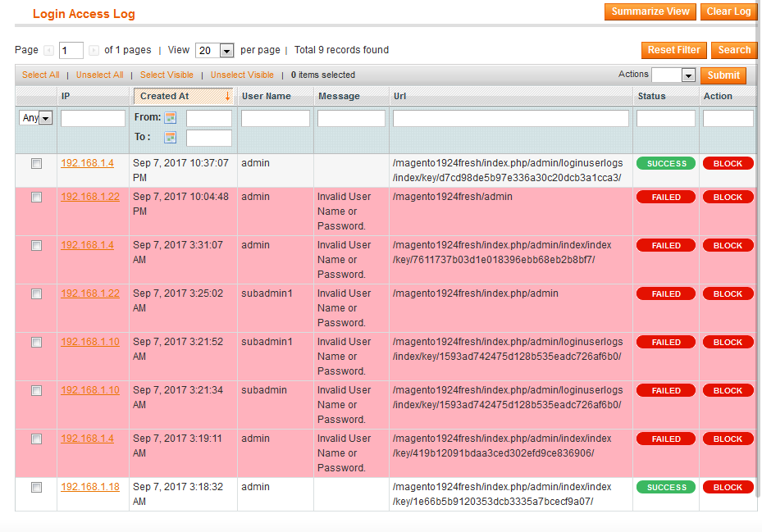762x532 pixels.
Task: Select checkbox for 10:04:48 PM entry
Action: click(36, 198)
